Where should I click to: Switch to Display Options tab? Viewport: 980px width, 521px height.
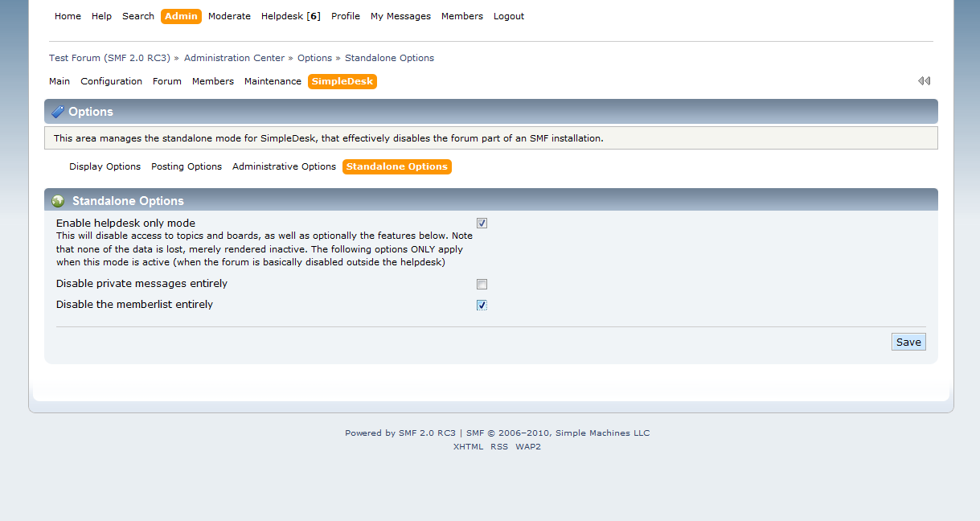[x=105, y=166]
